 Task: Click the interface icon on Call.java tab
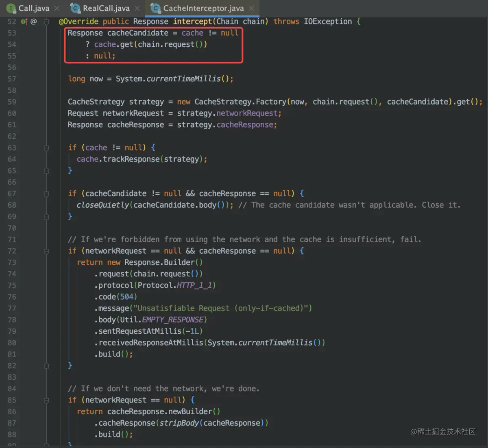11,8
